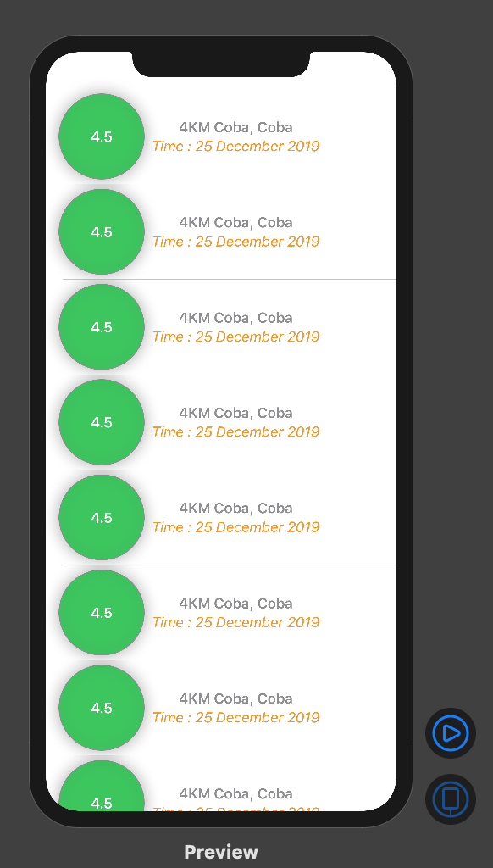
Task: Select the fifth row's 4KM Coba, Coba title
Action: tap(235, 509)
